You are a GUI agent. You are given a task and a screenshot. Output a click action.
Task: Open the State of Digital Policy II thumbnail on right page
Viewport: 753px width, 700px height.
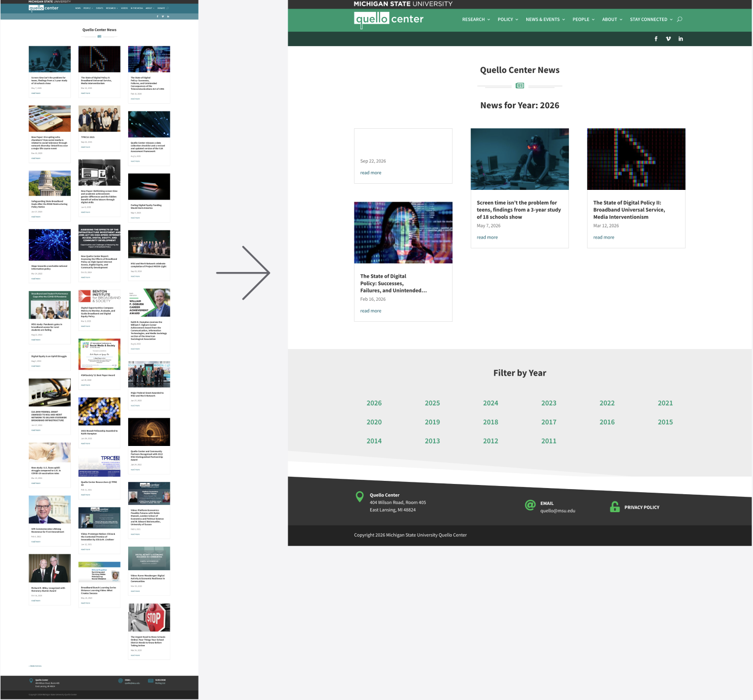tap(636, 159)
